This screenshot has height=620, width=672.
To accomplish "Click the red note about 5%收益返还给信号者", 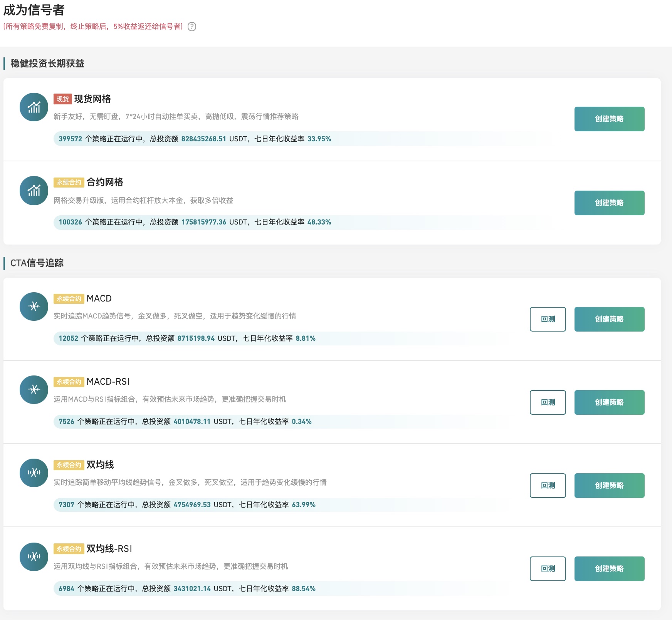I will (x=93, y=27).
